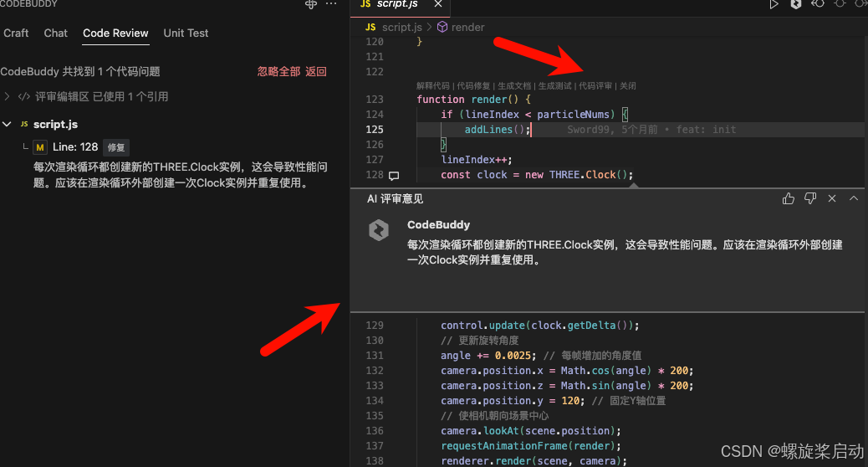
Task: Click the function render() declaration
Action: point(474,99)
